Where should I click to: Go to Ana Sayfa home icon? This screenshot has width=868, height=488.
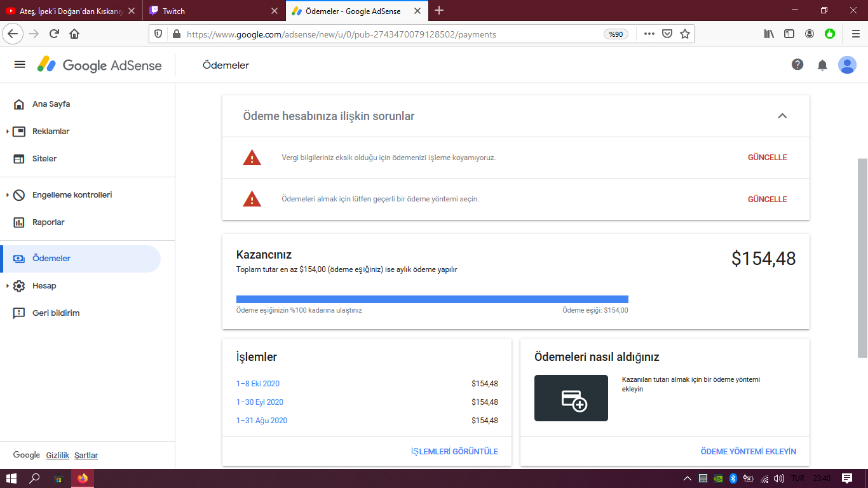[19, 104]
